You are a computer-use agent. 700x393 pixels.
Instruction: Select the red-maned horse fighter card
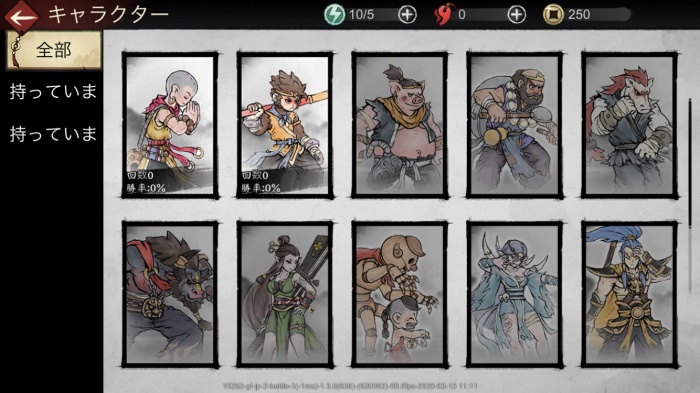click(629, 125)
